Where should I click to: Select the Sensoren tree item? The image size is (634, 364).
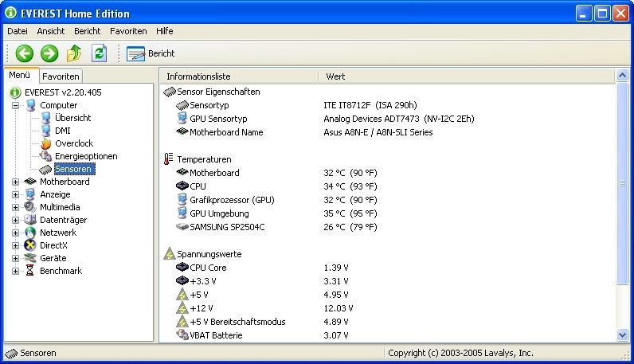tap(74, 169)
